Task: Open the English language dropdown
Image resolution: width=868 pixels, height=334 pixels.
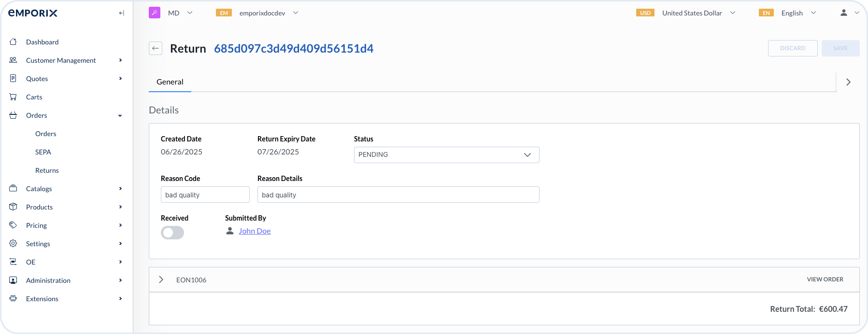Action: point(792,13)
